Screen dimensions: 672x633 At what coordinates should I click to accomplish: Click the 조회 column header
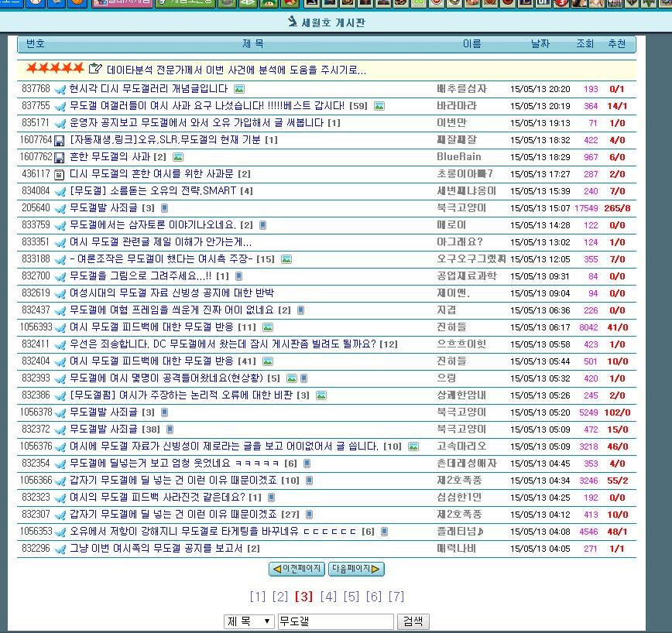(585, 43)
